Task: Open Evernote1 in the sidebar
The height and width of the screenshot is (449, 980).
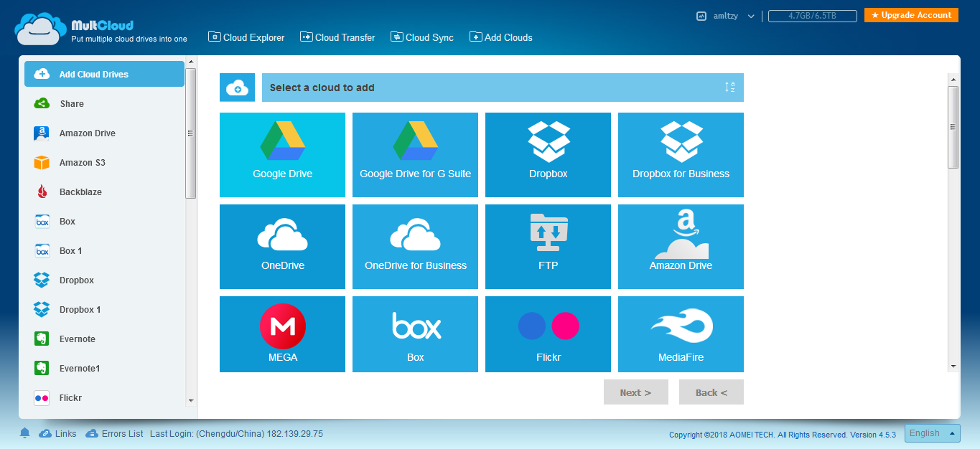Action: click(104, 368)
